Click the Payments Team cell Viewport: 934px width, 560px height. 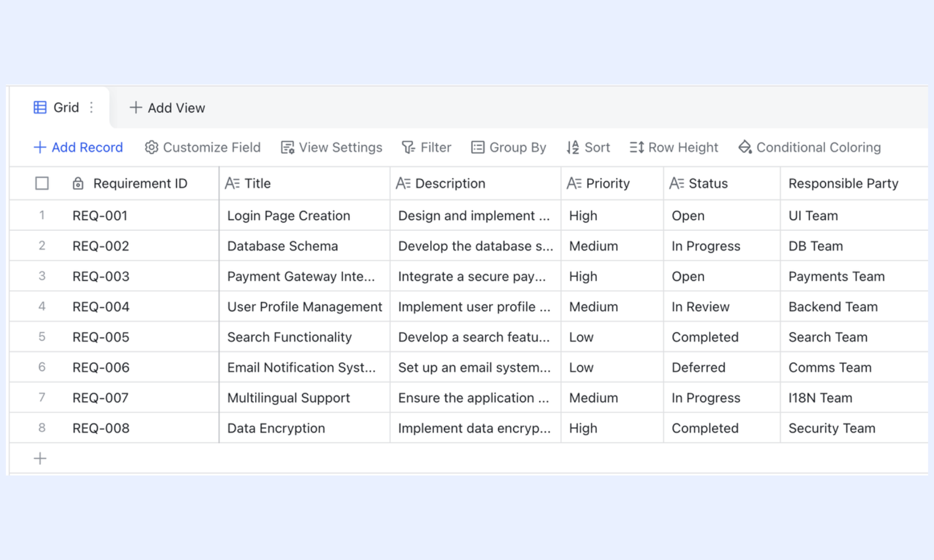coord(854,276)
